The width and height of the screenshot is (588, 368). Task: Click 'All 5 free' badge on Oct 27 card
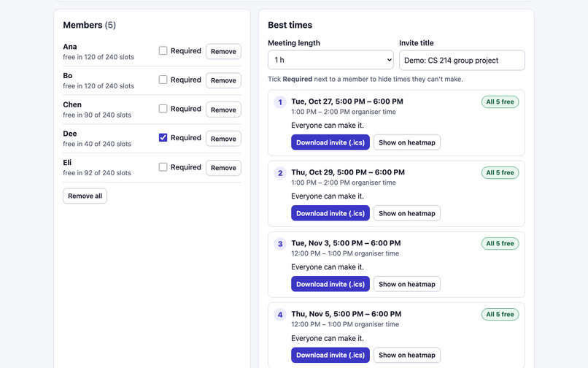pos(500,101)
